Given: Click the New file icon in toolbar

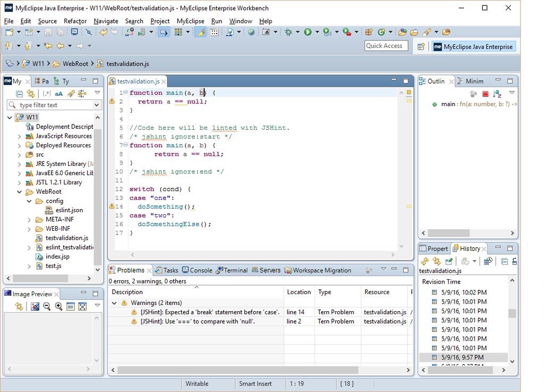Looking at the screenshot, I should click(x=10, y=32).
